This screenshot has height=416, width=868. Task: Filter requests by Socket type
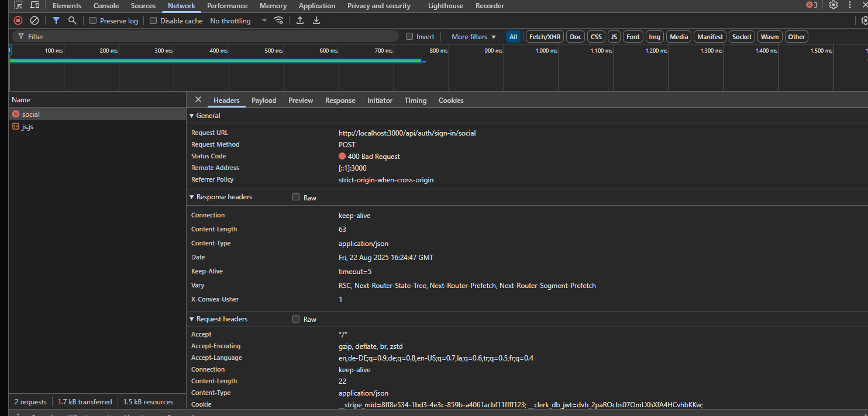click(x=742, y=37)
